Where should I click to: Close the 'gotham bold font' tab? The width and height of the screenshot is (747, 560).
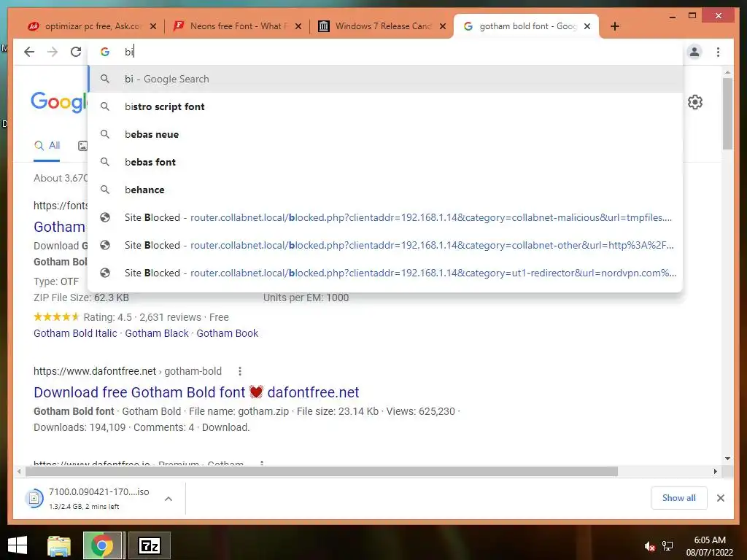click(x=587, y=26)
